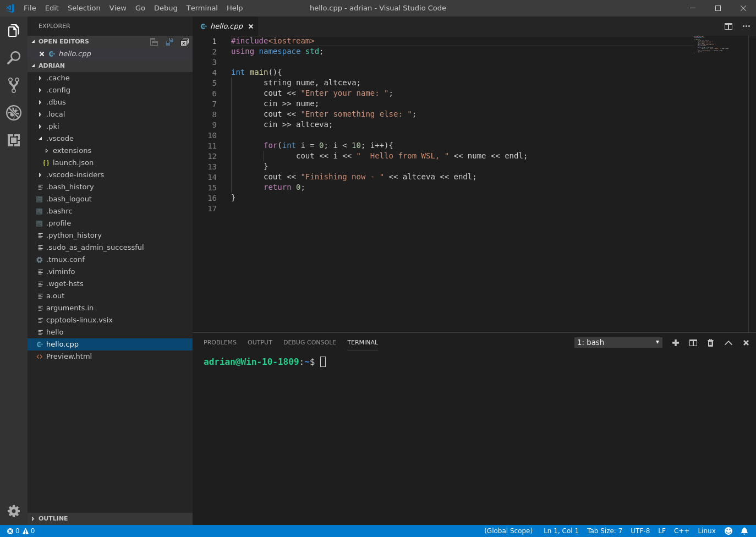Split the editor to the right
Screen dimensions: 756x537
[728, 26]
